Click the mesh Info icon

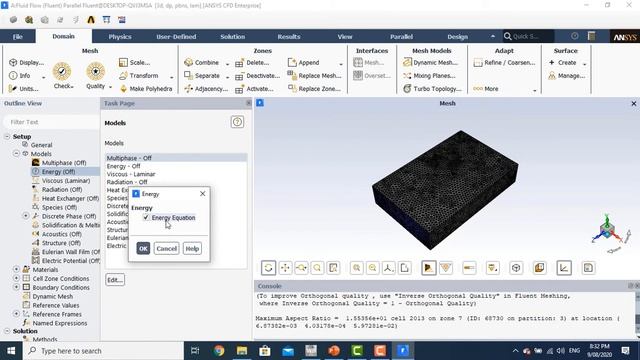(13, 76)
